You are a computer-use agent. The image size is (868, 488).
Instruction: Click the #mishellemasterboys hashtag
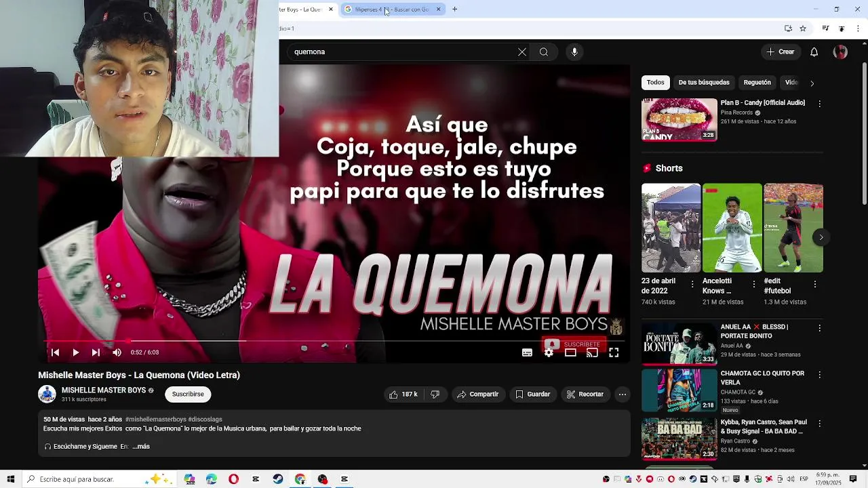[x=155, y=420]
